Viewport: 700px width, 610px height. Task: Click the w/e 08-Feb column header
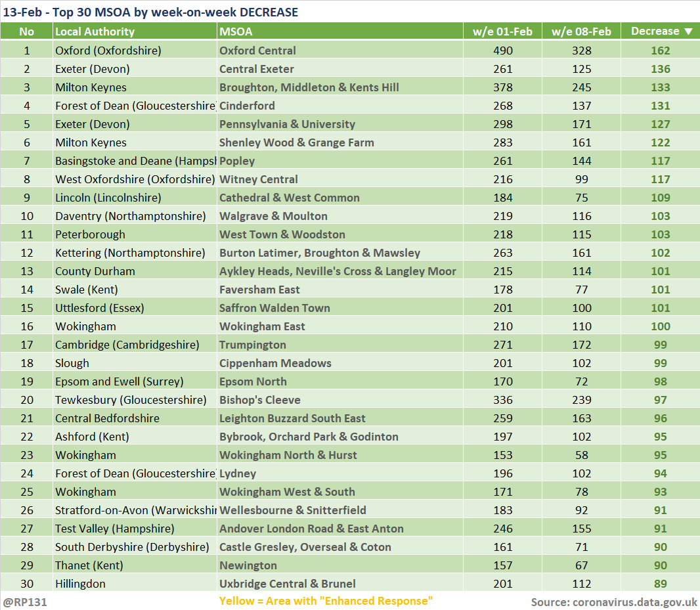581,32
